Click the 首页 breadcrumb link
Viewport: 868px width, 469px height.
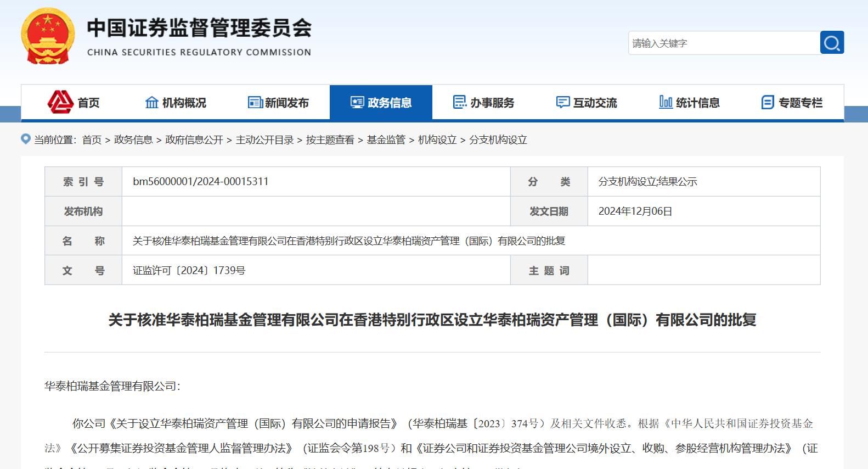[92, 140]
